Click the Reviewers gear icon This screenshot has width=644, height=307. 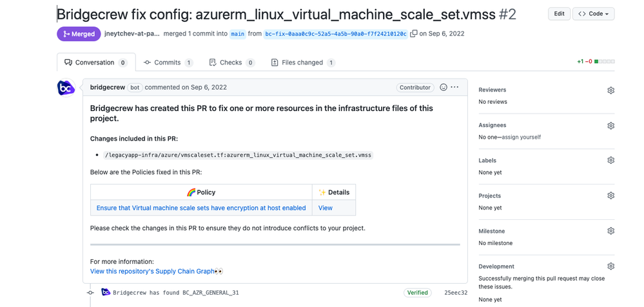pyautogui.click(x=610, y=90)
